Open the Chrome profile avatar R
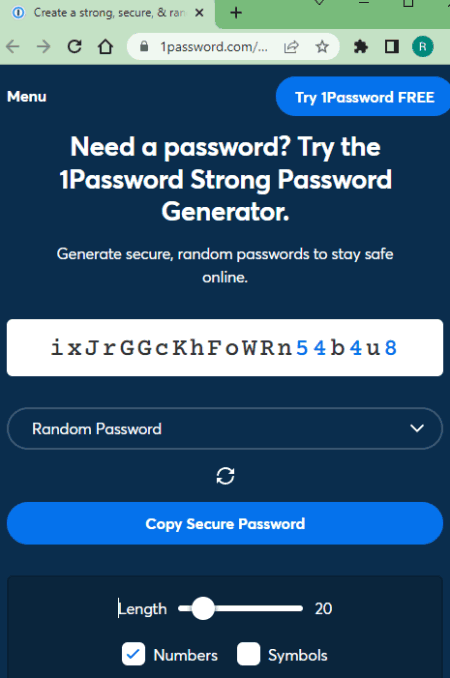Screen dimensions: 450x678 click(x=423, y=46)
